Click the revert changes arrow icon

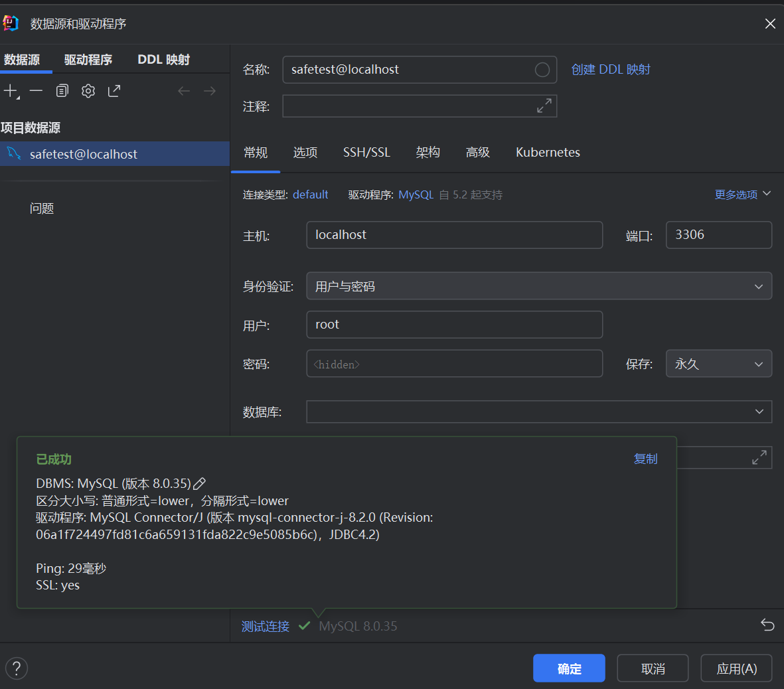767,625
